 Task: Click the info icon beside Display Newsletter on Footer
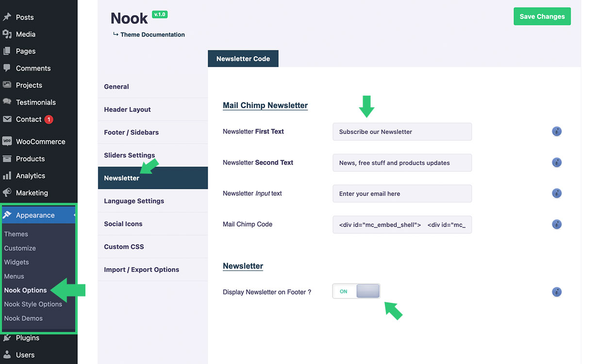coord(557,292)
